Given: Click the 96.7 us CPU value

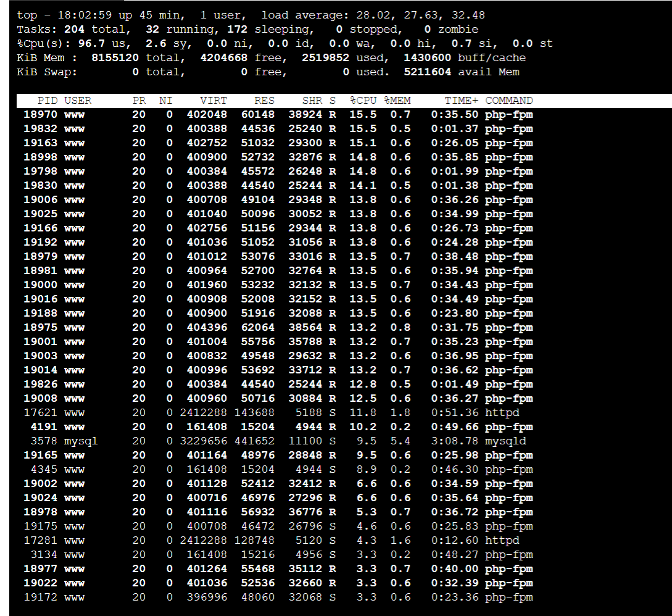Looking at the screenshot, I should (91, 44).
